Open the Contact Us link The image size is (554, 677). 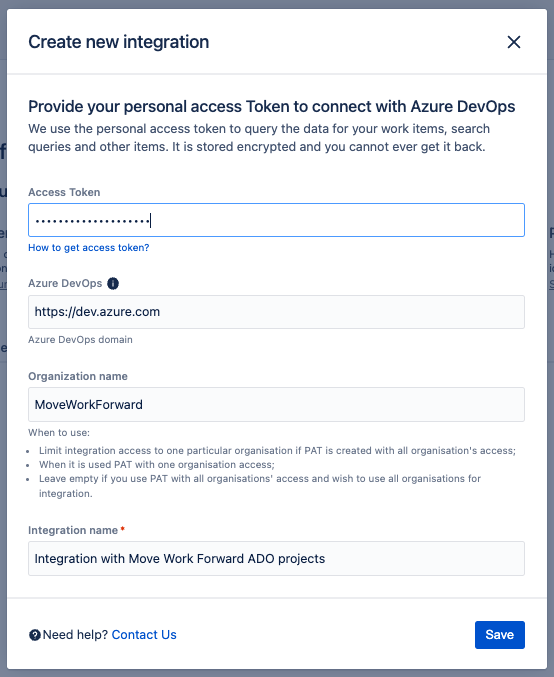(144, 635)
